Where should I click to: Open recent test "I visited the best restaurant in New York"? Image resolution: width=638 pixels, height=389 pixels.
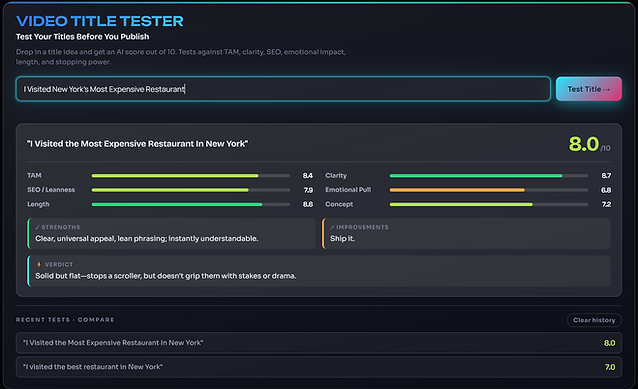319,367
